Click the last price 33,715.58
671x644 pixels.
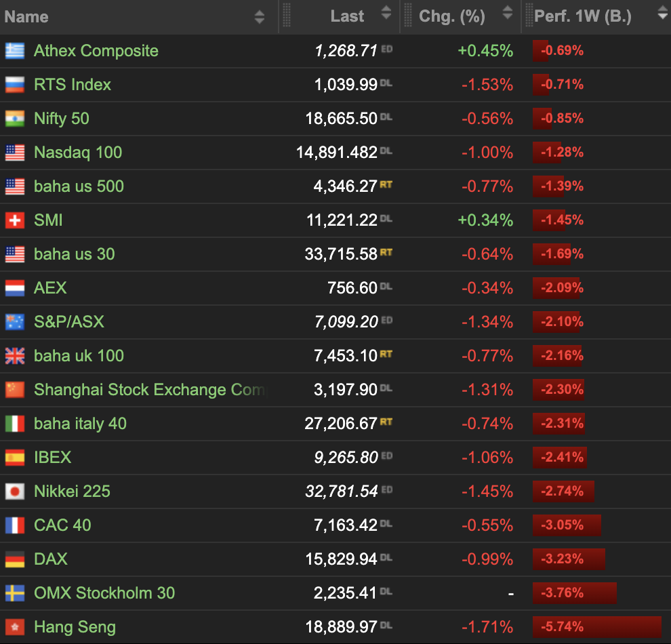(341, 254)
